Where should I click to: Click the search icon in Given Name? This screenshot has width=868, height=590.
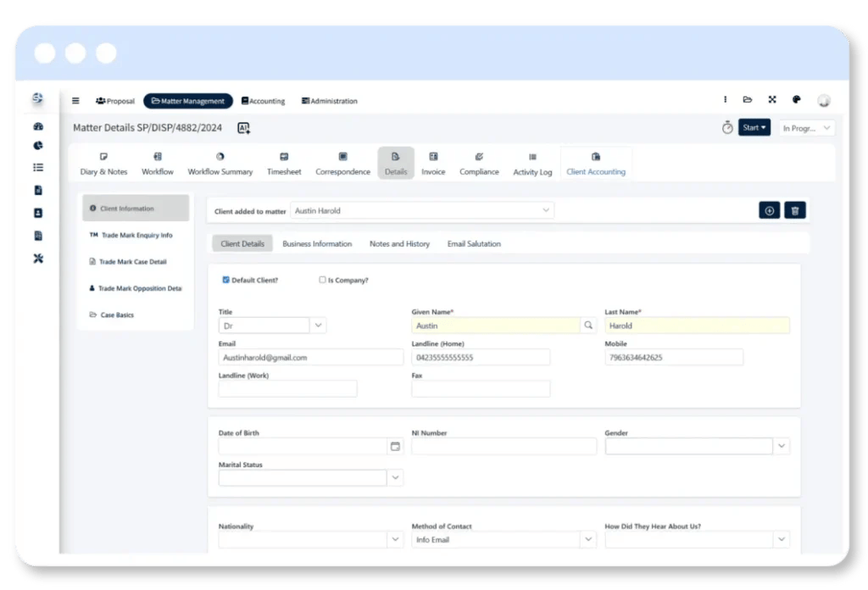click(588, 325)
